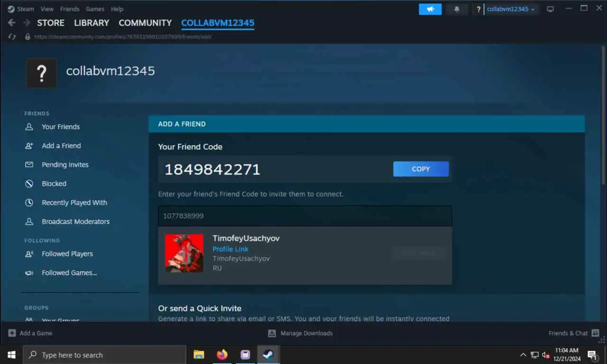Viewport: 607px width, 364px height.
Task: Click the muted volume tray icon
Action: (546, 355)
